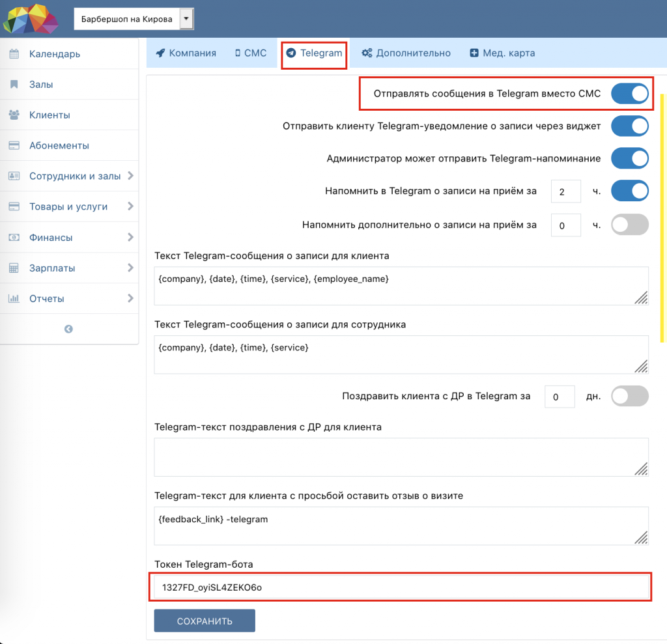The image size is (667, 644).
Task: Click the colorful app logo
Action: pos(30,19)
